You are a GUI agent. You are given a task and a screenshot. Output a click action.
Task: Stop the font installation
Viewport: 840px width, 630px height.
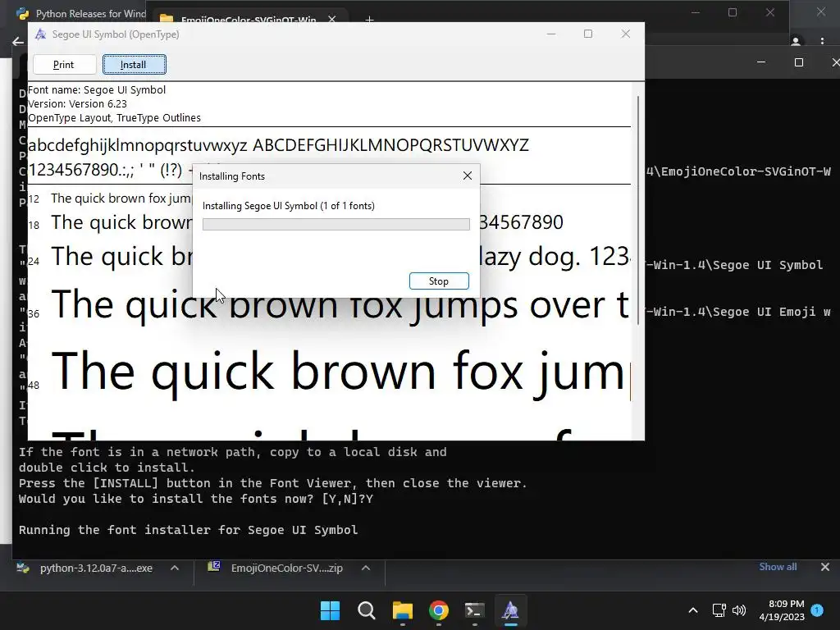(x=439, y=281)
